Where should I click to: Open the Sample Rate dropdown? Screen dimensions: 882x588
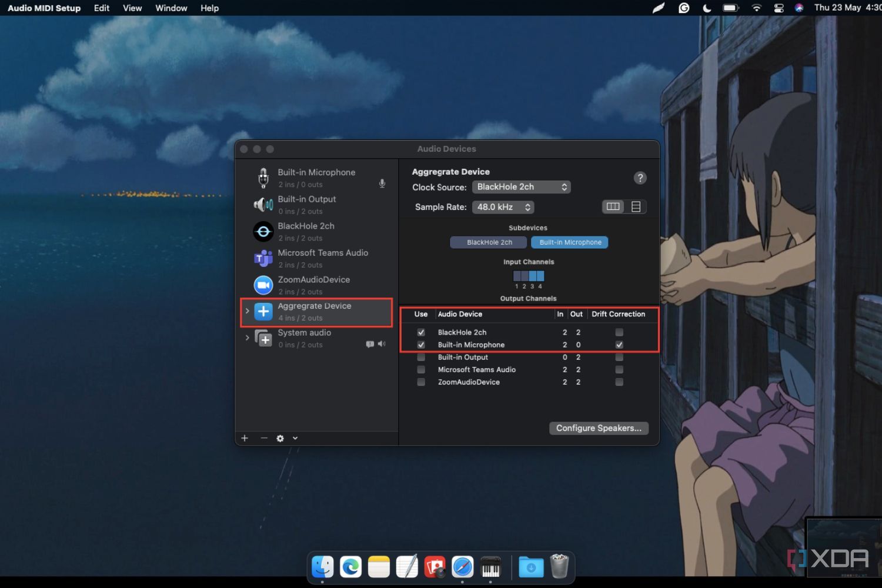(x=503, y=207)
